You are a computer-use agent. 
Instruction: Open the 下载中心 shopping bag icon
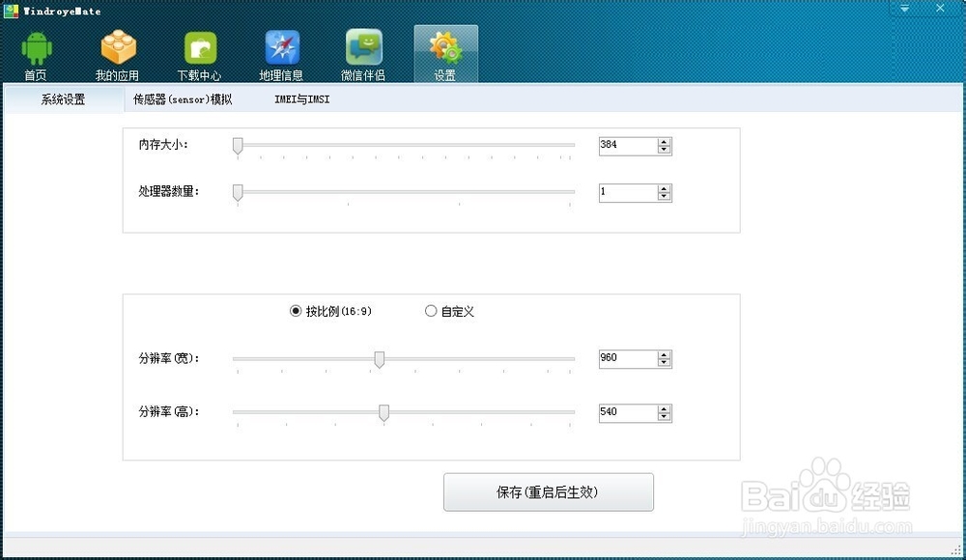(200, 48)
